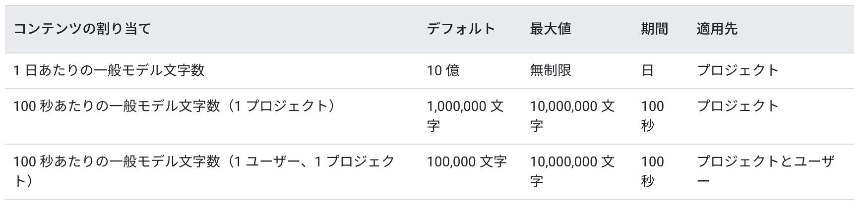The image size is (868, 209).
Task: Click プロジェクト in the per-project 100-second row
Action: tap(738, 106)
